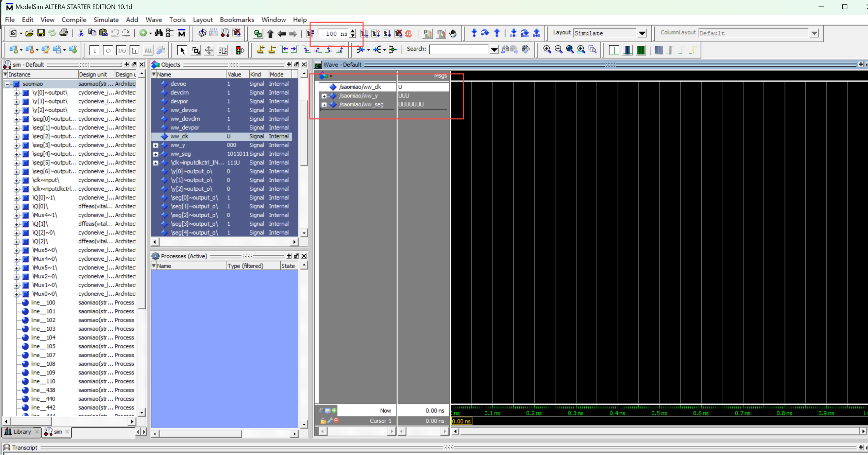Click the Save toolbar icon
This screenshot has height=455, width=868.
(41, 33)
